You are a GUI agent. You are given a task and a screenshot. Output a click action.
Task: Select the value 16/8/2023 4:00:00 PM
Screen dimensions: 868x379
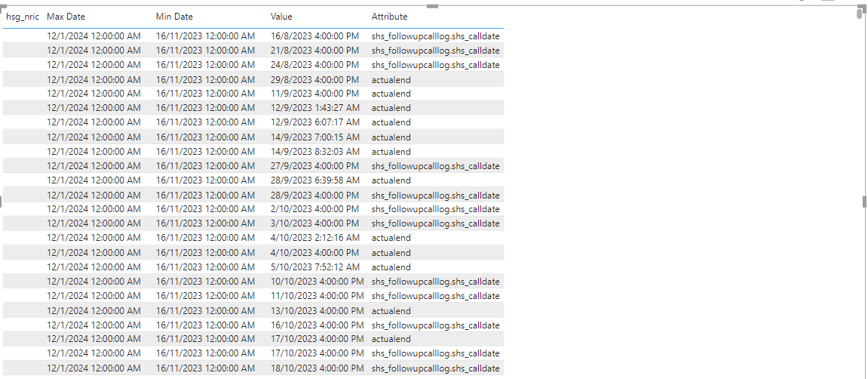[x=314, y=36]
